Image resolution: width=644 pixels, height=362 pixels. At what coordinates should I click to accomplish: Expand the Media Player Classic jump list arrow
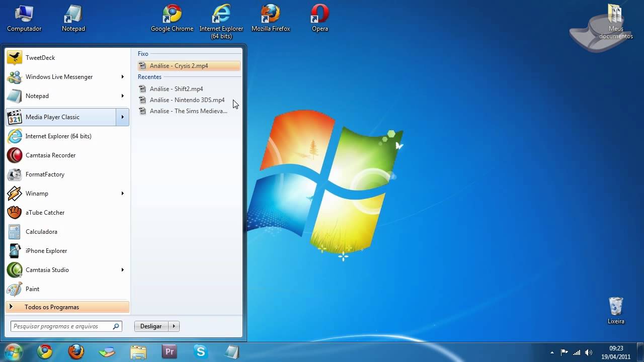click(123, 117)
